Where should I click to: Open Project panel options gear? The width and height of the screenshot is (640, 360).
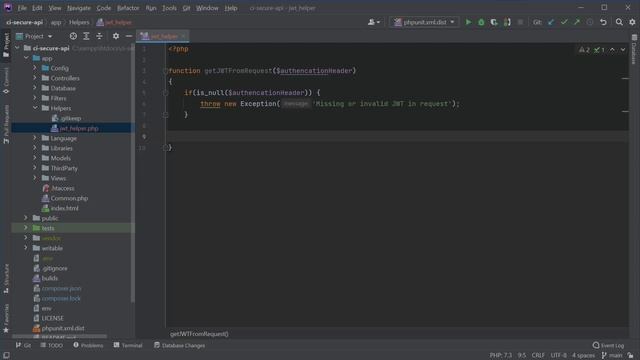pos(116,36)
